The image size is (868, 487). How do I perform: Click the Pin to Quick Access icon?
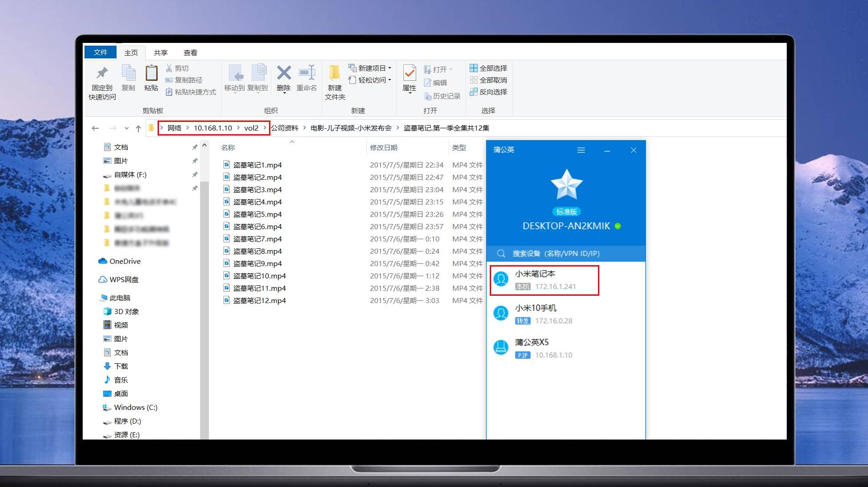coord(102,74)
